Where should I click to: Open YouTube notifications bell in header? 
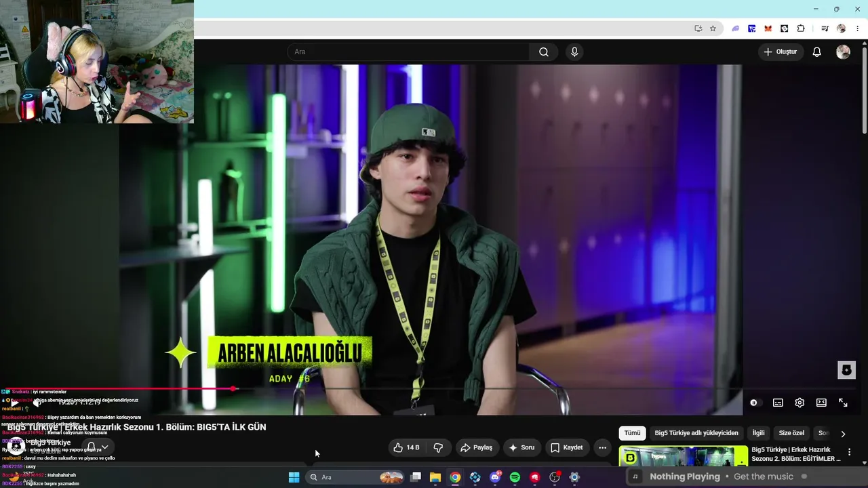click(x=817, y=52)
